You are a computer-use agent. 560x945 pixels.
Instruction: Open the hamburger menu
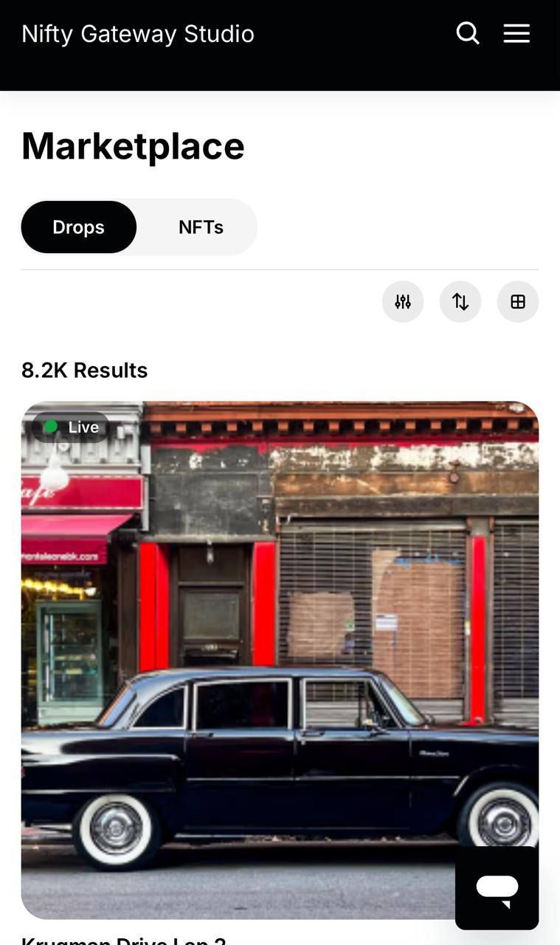516,33
